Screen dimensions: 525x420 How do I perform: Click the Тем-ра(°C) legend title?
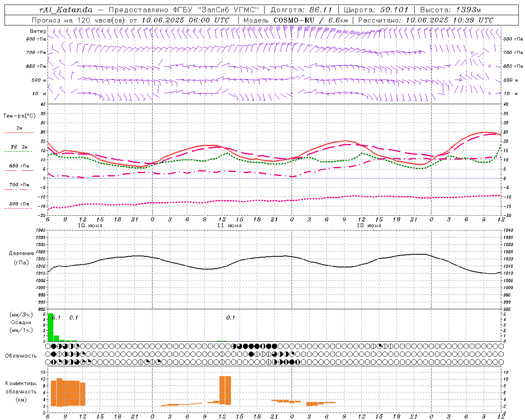[19, 116]
